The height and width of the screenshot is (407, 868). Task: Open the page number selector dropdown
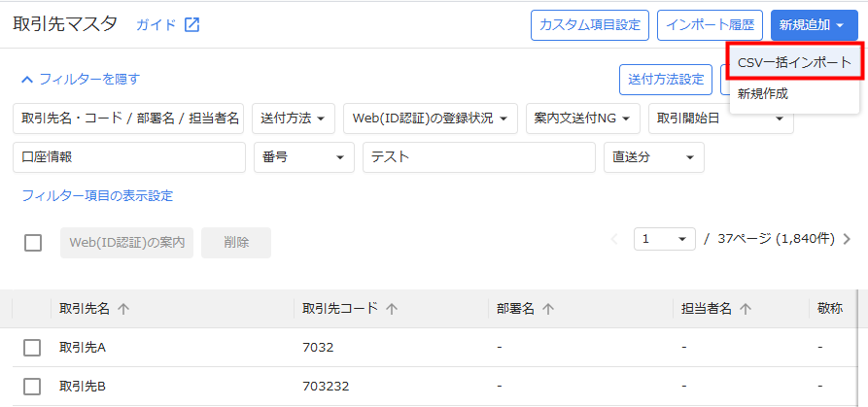tap(664, 239)
